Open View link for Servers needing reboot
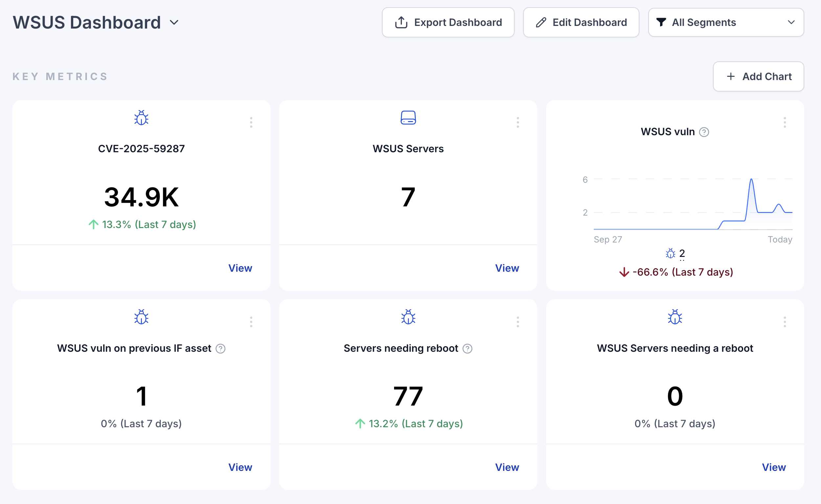Screen dimensions: 821x504 point(507,467)
